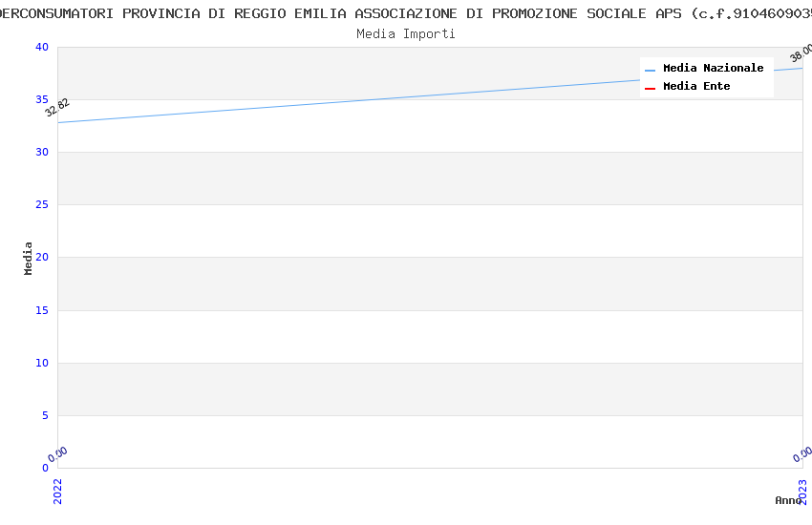The height and width of the screenshot is (525, 812).
Task: Click the 20 tick on the y-axis
Action: coord(41,258)
